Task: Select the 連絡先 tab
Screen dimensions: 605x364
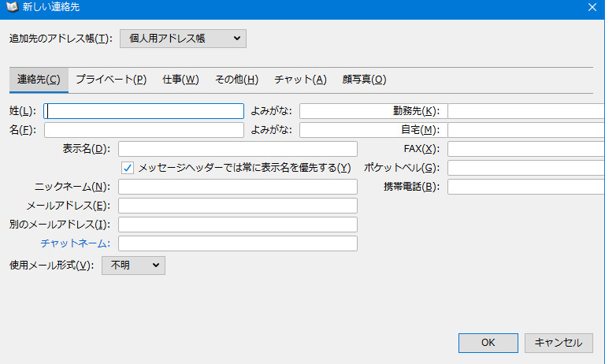Action: pos(39,80)
